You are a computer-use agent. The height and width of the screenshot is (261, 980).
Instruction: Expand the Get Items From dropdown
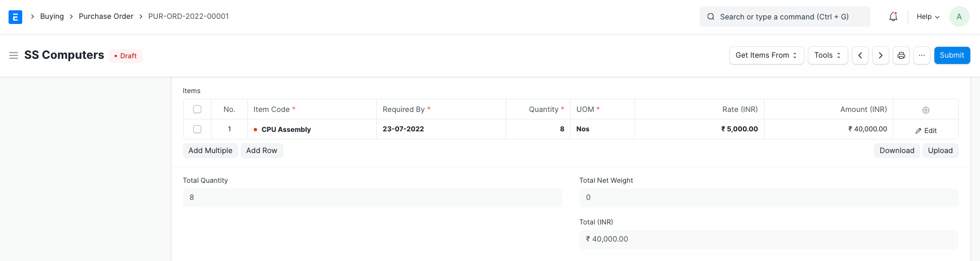[766, 55]
